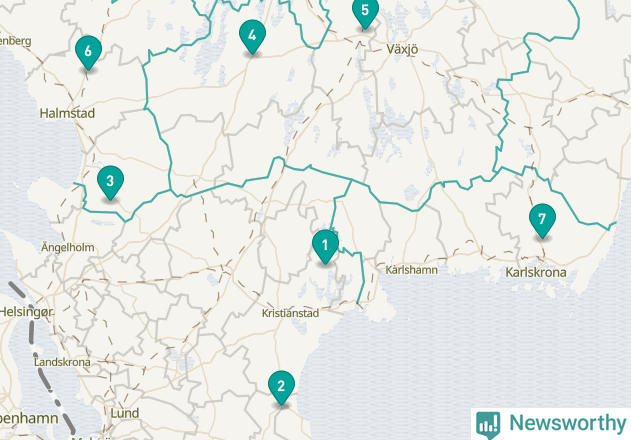Screen dimensions: 631x440
Task: Open the Newsworthy text link
Action: [568, 423]
